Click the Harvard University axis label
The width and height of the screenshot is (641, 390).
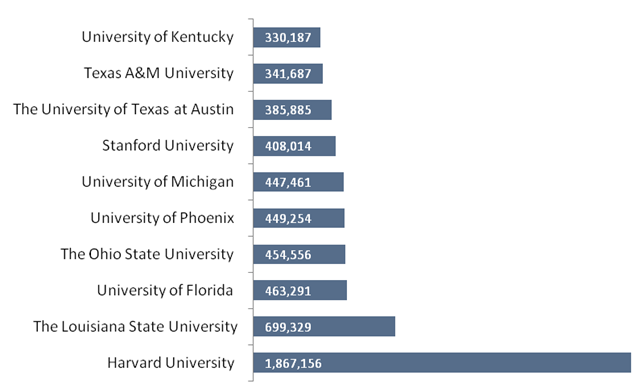point(171,363)
